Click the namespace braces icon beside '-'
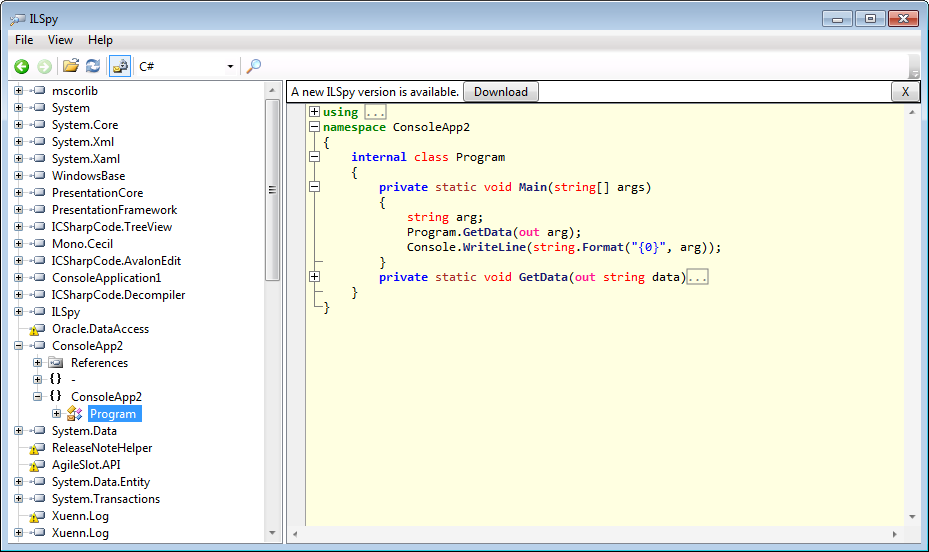This screenshot has height=552, width=929. click(56, 378)
